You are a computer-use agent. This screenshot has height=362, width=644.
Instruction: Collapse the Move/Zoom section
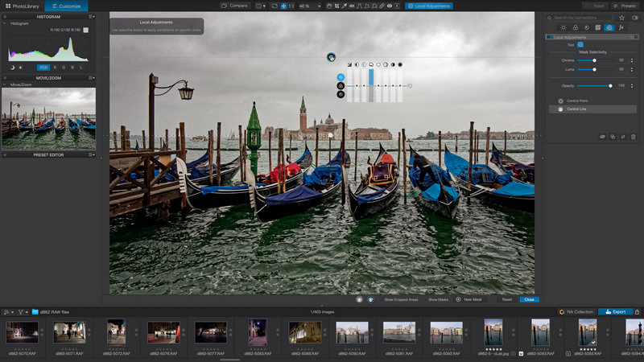[5, 84]
